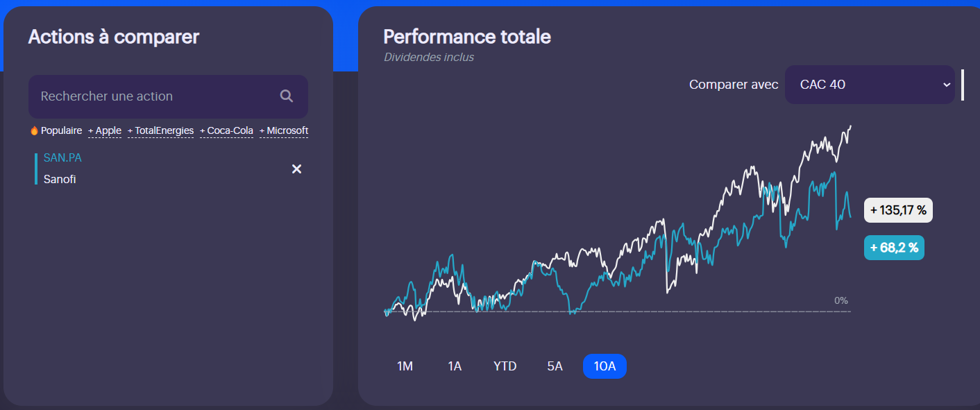This screenshot has width=980, height=410.
Task: Click the magnifying glass search icon
Action: 287,96
